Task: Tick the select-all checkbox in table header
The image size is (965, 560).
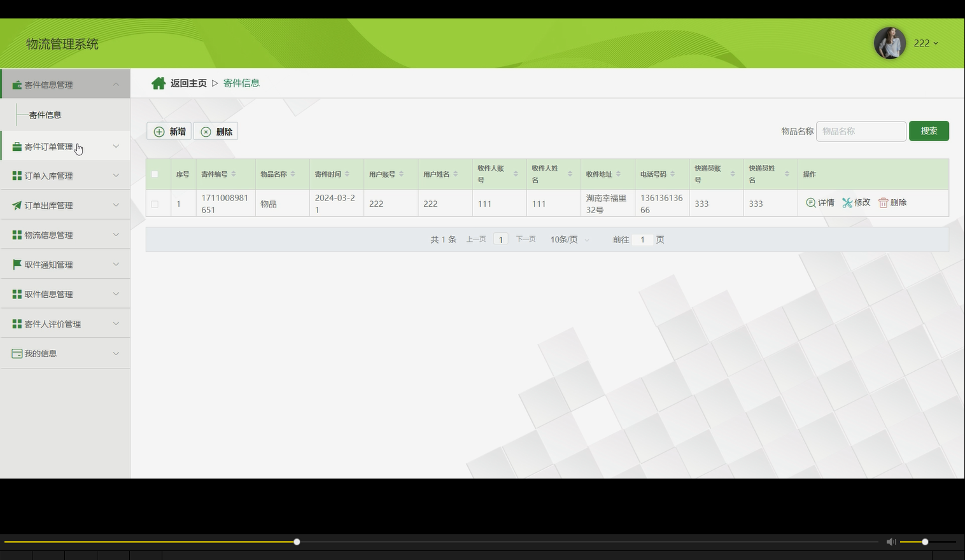Action: pos(155,174)
